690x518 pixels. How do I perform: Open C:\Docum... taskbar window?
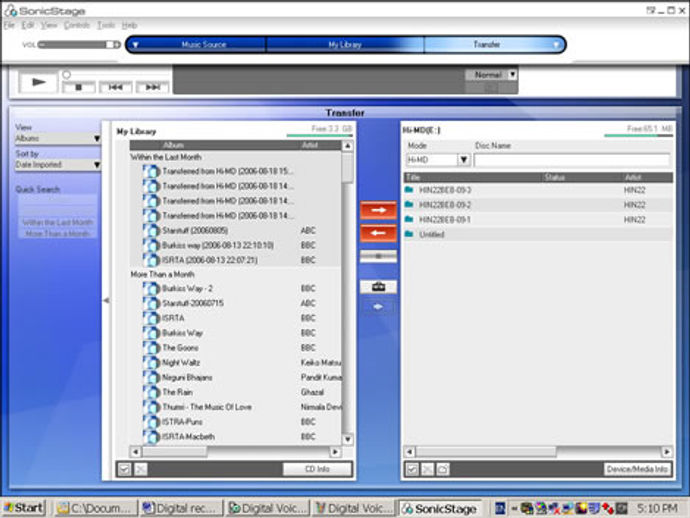(x=95, y=508)
